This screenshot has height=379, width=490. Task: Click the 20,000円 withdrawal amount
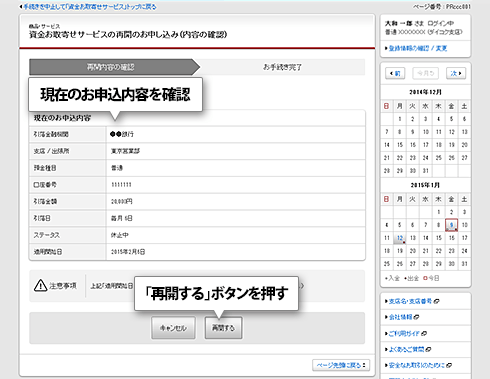pos(122,201)
